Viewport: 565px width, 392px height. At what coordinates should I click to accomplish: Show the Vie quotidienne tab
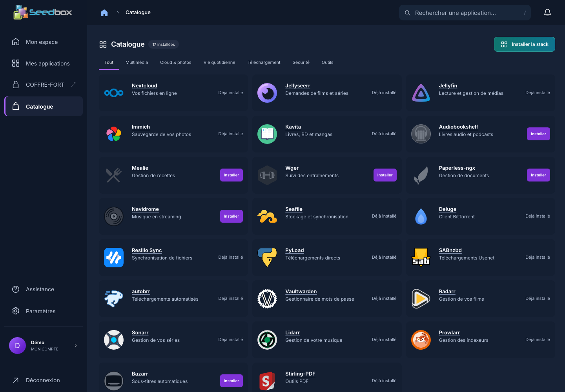click(x=219, y=62)
